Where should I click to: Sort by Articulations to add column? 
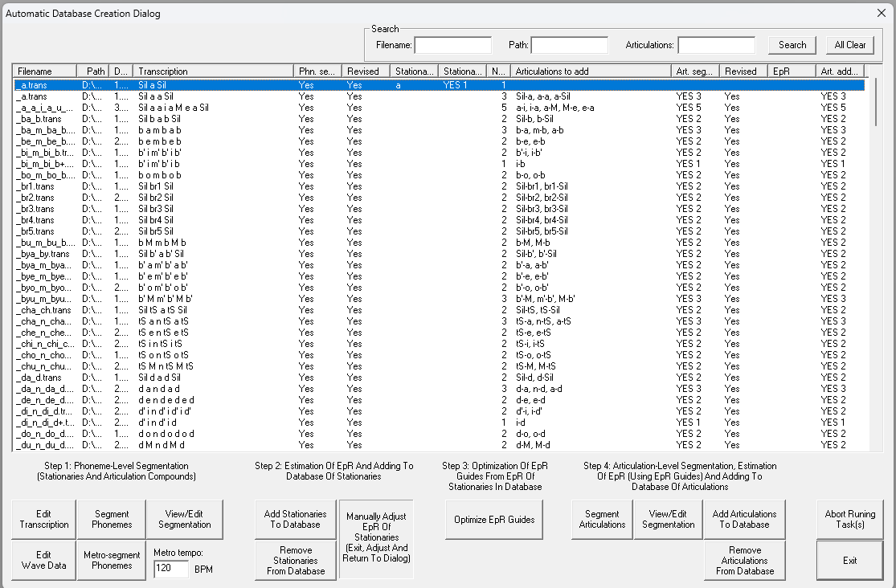click(x=591, y=71)
